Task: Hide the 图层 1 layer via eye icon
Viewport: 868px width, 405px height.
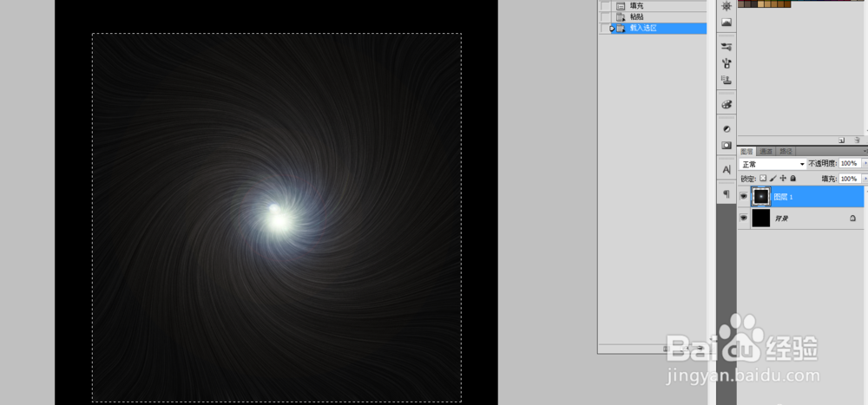Action: pos(744,196)
